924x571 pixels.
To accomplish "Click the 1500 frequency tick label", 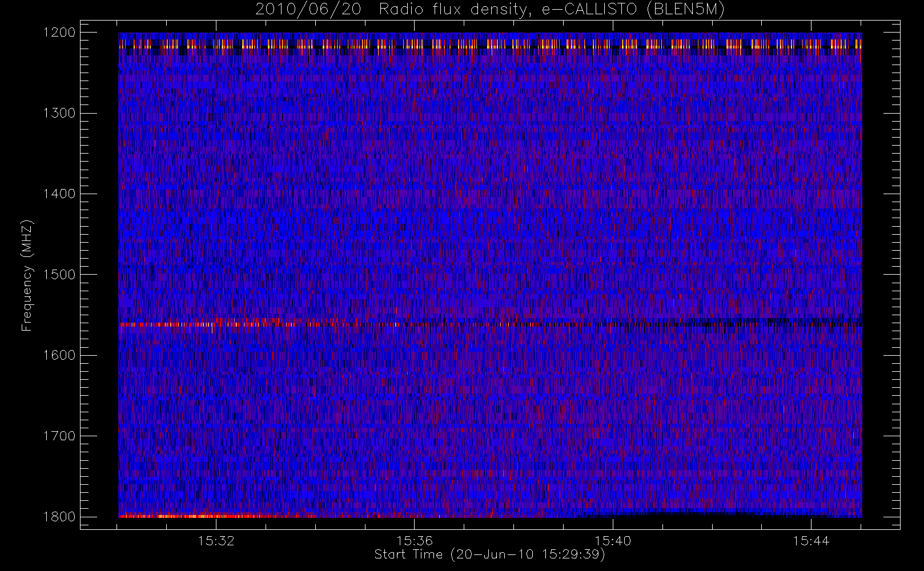I will tap(59, 274).
